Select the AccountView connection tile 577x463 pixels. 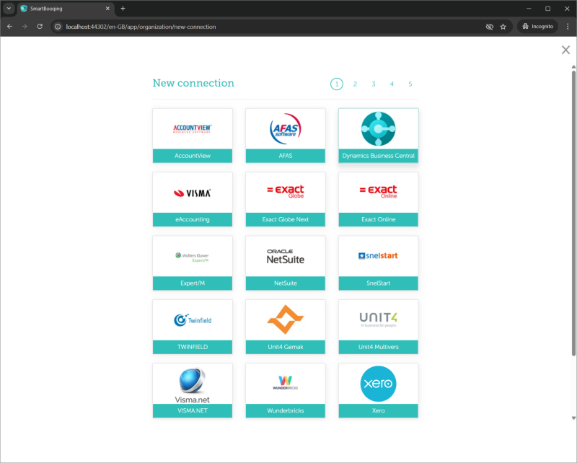pos(192,135)
